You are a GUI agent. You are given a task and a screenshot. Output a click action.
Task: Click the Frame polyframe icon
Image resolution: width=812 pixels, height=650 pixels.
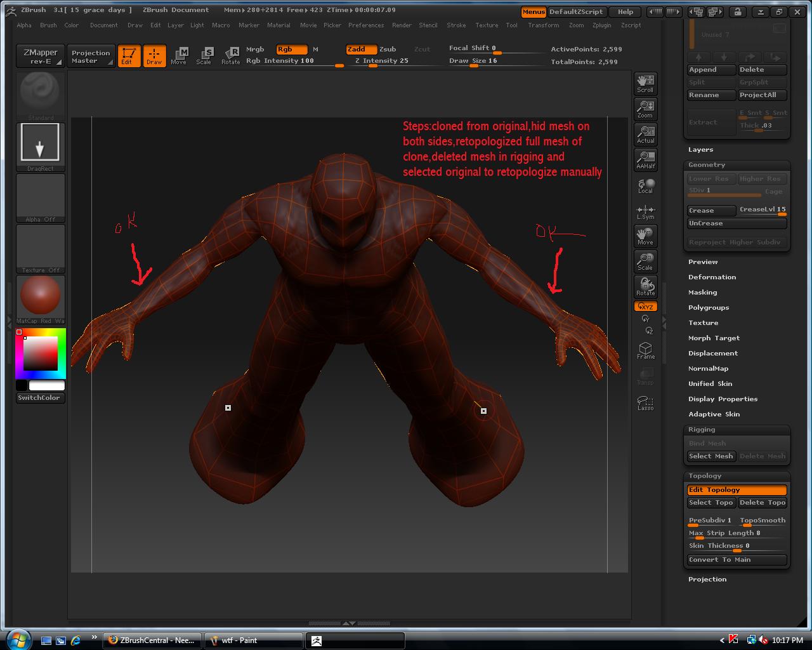pyautogui.click(x=645, y=350)
